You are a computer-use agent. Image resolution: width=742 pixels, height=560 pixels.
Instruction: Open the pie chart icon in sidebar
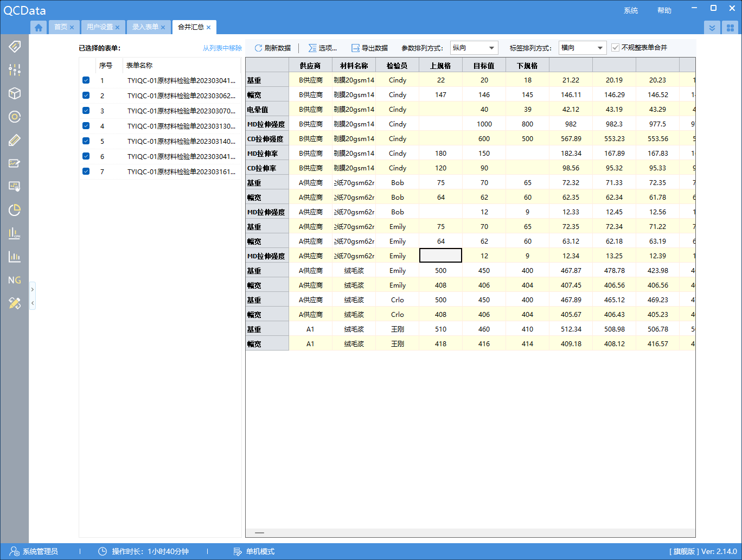pos(15,209)
